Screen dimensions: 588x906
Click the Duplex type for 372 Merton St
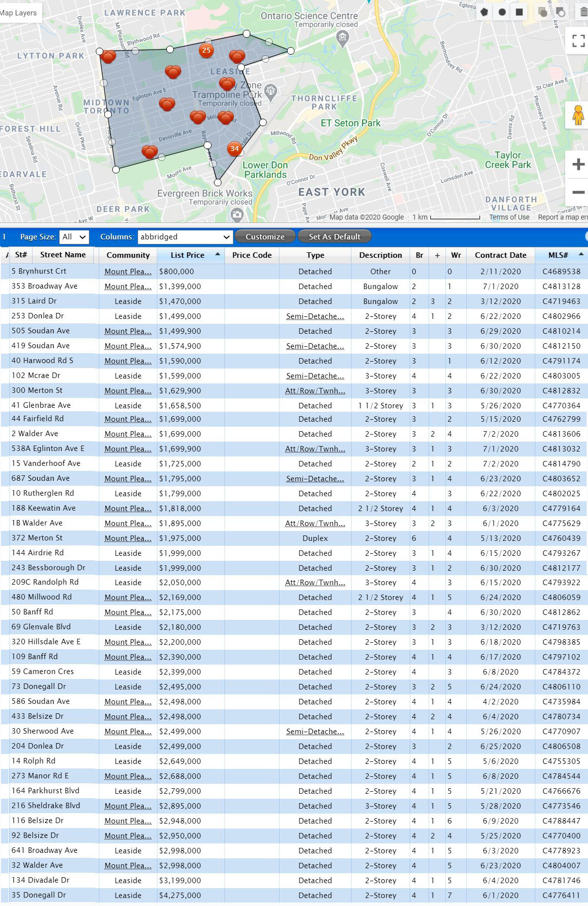[315, 538]
